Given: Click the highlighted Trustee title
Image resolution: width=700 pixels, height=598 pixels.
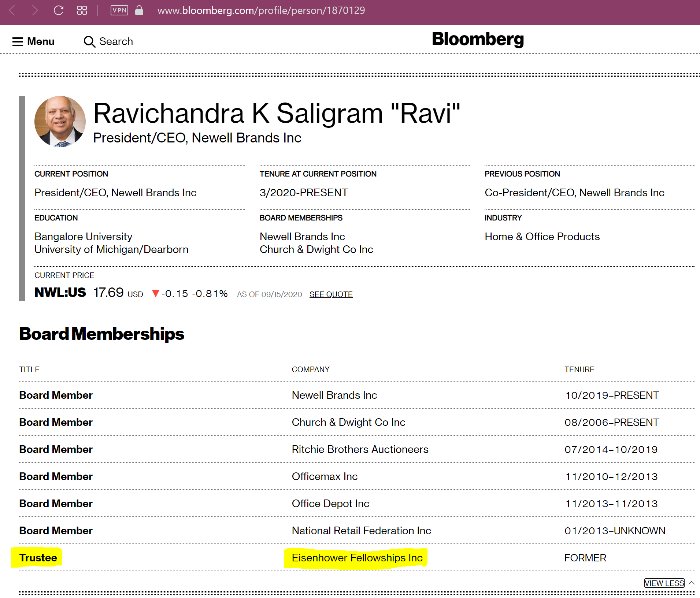Looking at the screenshot, I should (x=38, y=558).
